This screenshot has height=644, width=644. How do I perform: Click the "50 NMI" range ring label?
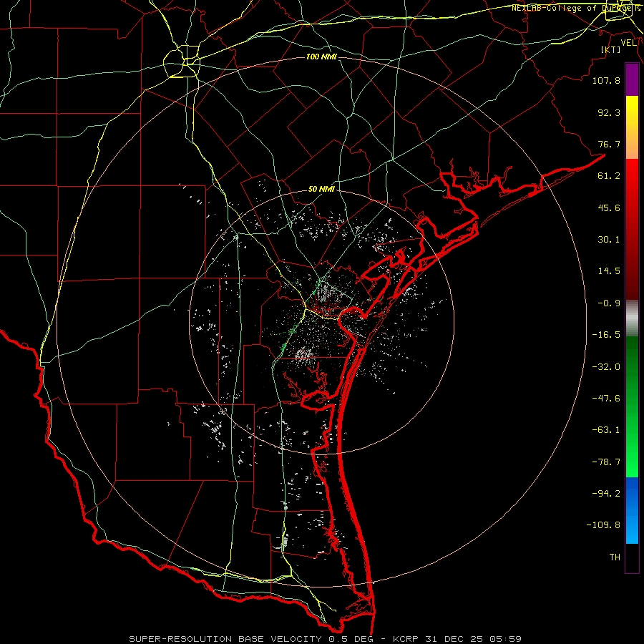pos(321,189)
